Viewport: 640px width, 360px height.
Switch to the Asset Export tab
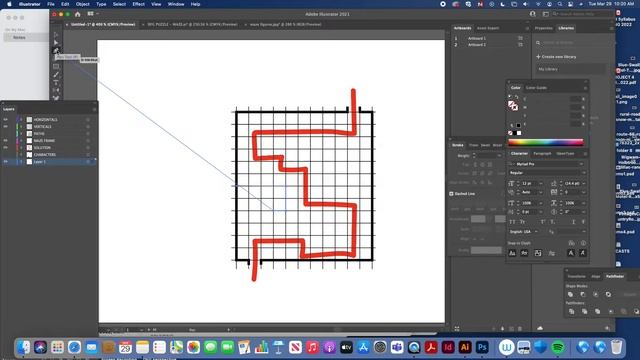pos(488,28)
